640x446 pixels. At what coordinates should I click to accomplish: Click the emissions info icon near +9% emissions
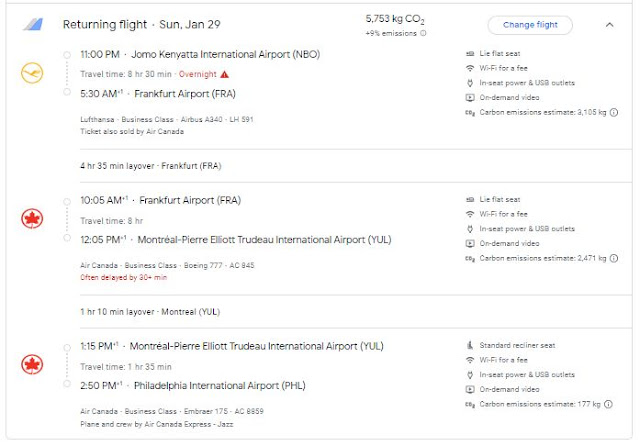pyautogui.click(x=423, y=33)
